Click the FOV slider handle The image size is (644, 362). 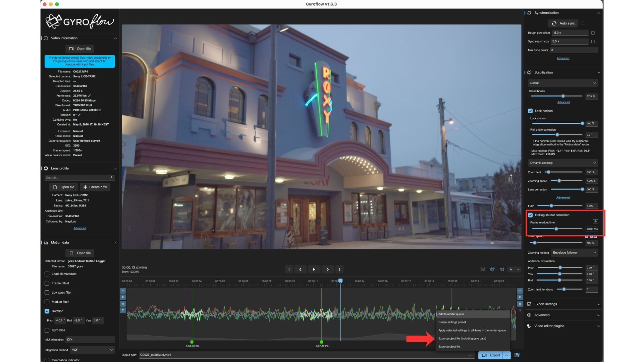pos(551,205)
